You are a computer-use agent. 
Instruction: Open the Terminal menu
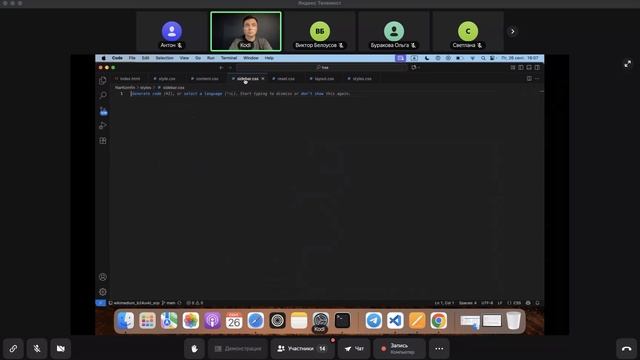point(229,58)
